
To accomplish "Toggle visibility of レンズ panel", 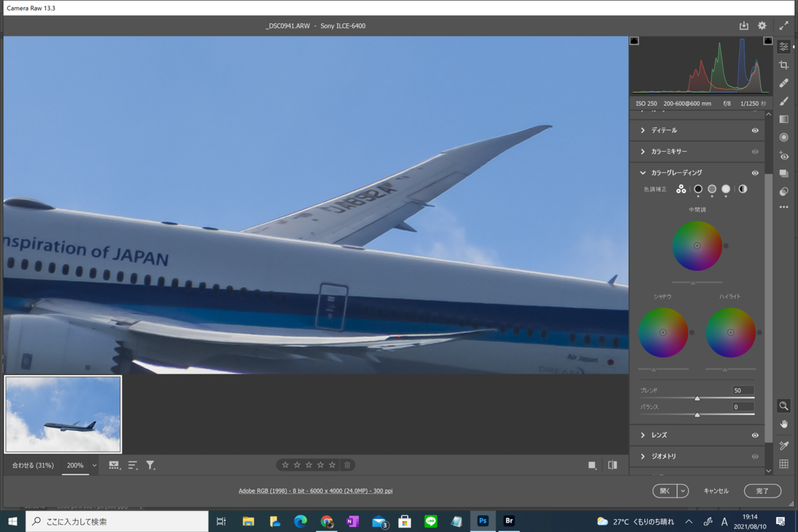I will (x=755, y=435).
